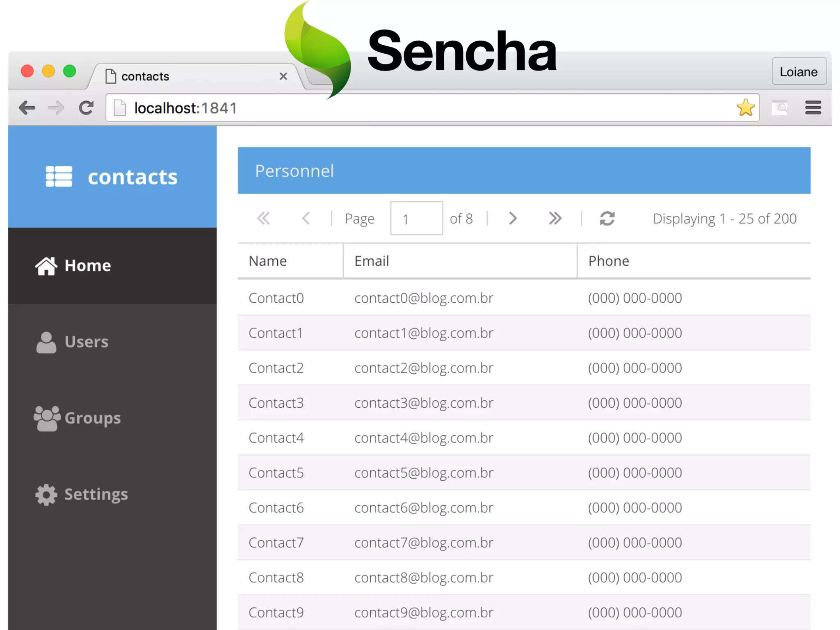The image size is (840, 630).
Task: Click the Loiane profile button
Action: 799,72
